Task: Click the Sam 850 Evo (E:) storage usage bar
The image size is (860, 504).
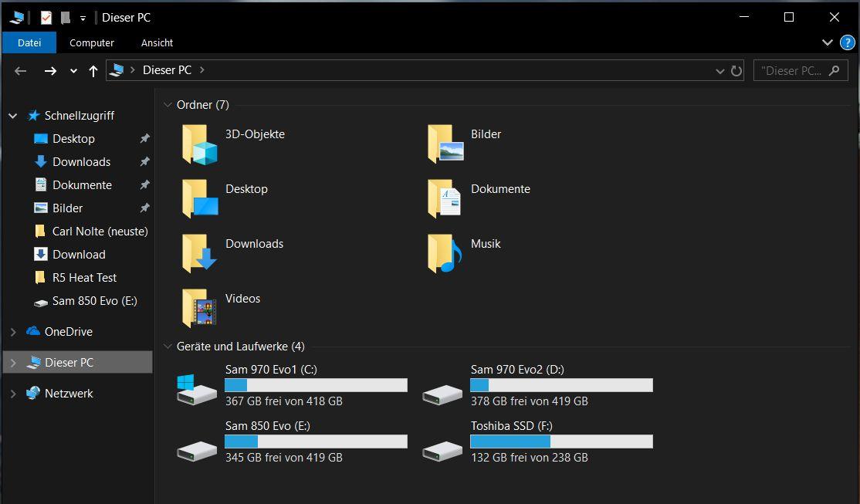Action: coord(315,441)
